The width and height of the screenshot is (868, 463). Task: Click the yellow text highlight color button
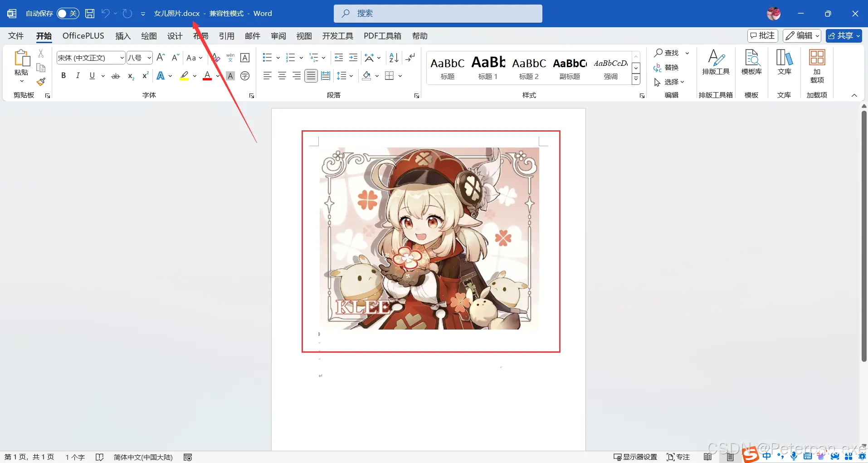click(184, 76)
